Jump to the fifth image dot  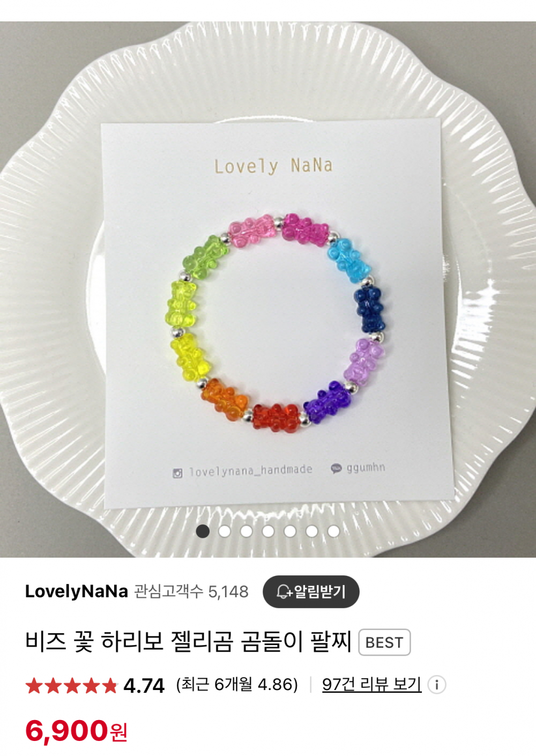290,531
